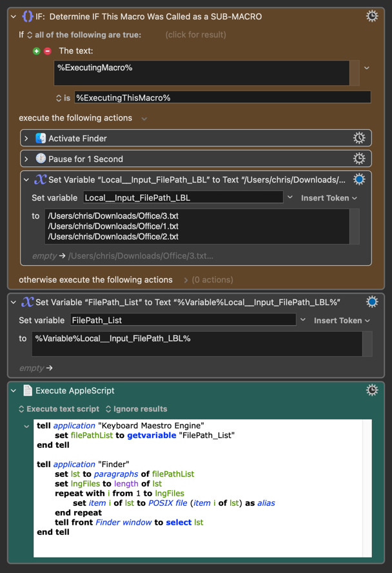Click in the %ExecutingMacro% text field
392x573 pixels.
[x=201, y=73]
